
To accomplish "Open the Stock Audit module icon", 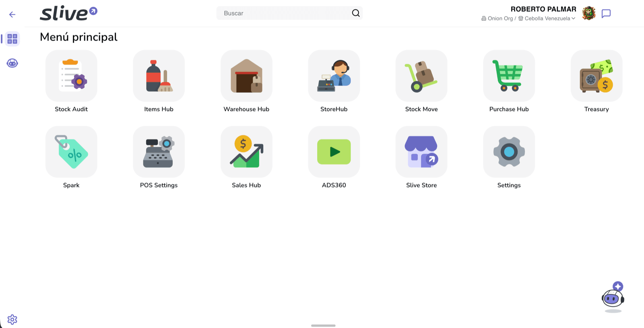I will tap(71, 76).
